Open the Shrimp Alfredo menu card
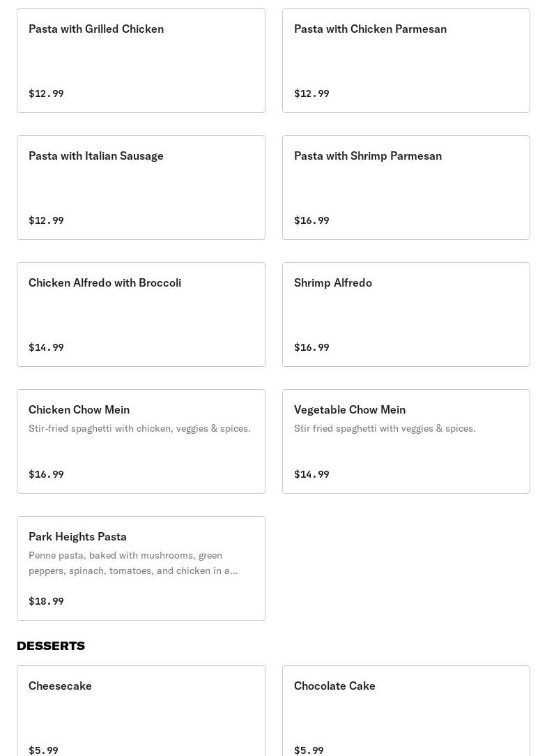The height and width of the screenshot is (756, 547). tap(406, 315)
